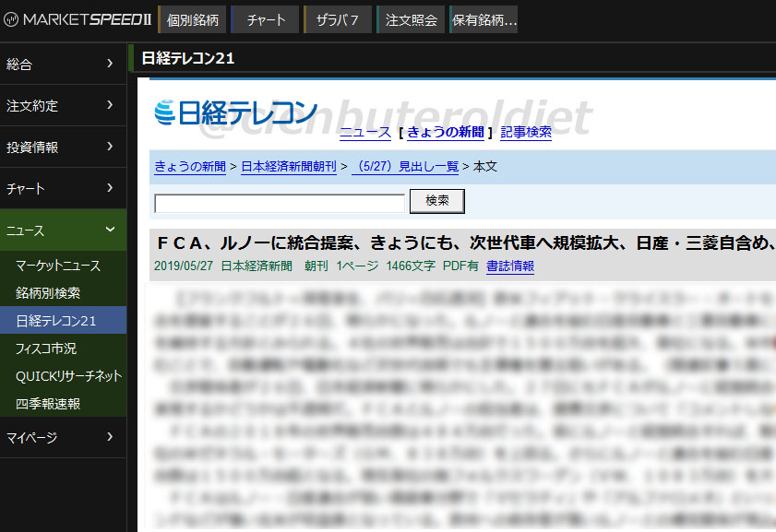Open フィスコ市況 in the sidebar

pyautogui.click(x=64, y=349)
